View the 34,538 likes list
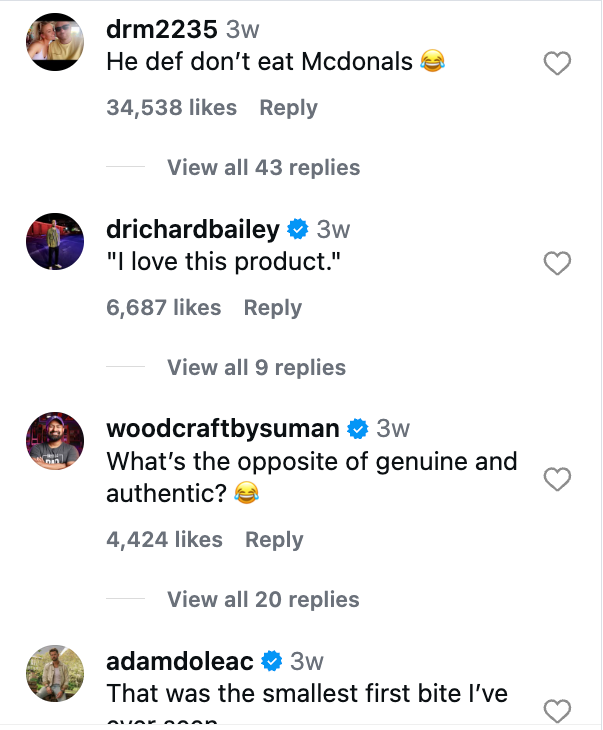Image resolution: width=603 pixels, height=730 pixels. click(172, 108)
